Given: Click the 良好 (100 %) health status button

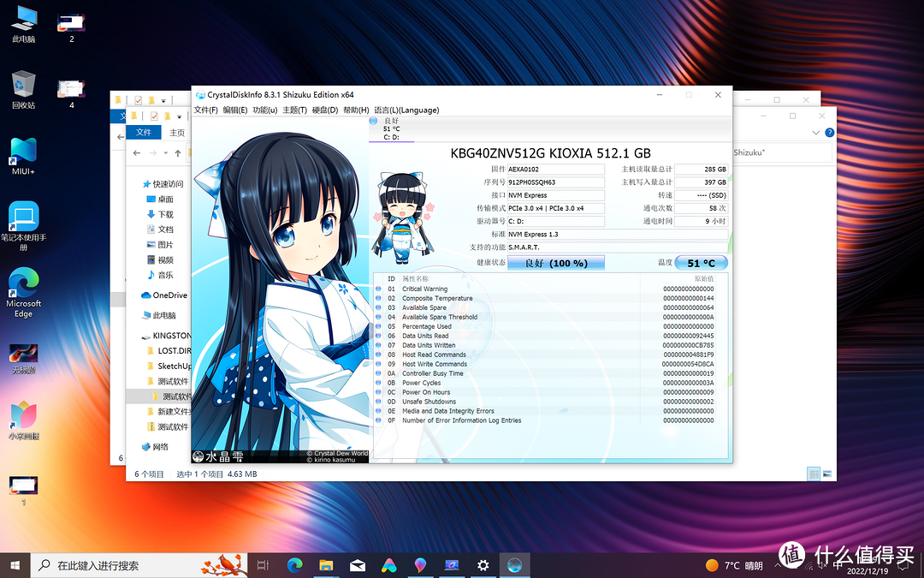Looking at the screenshot, I should coord(556,263).
